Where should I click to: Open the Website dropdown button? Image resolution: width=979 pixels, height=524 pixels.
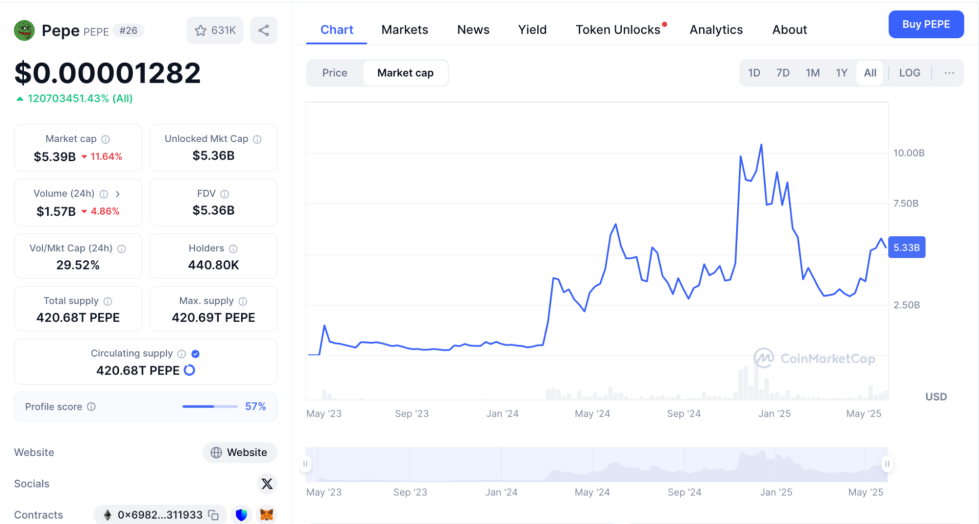pyautogui.click(x=239, y=452)
